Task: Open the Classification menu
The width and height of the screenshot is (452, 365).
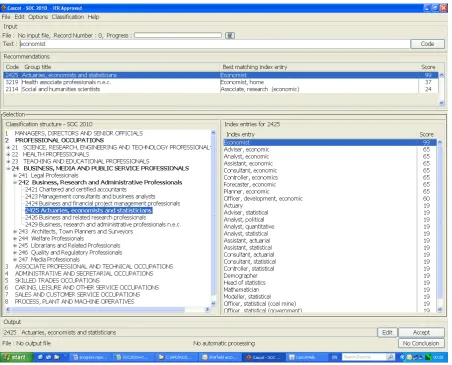Action: point(68,17)
